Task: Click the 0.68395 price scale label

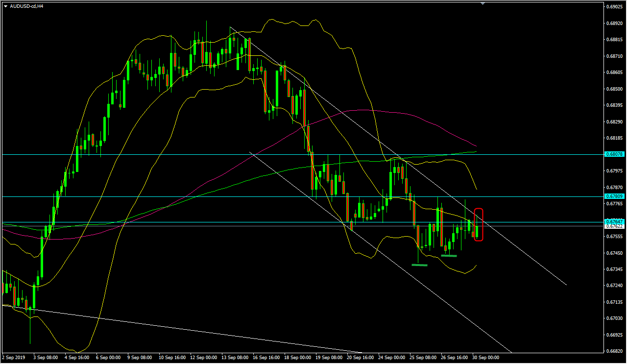Action: [615, 105]
